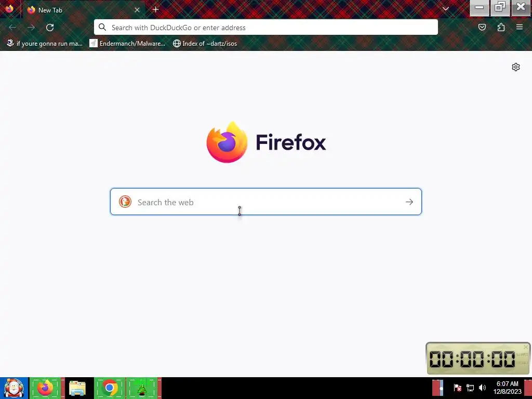Close the timer gadget with its X
Screen dimensions: 532x399
pyautogui.click(x=526, y=347)
